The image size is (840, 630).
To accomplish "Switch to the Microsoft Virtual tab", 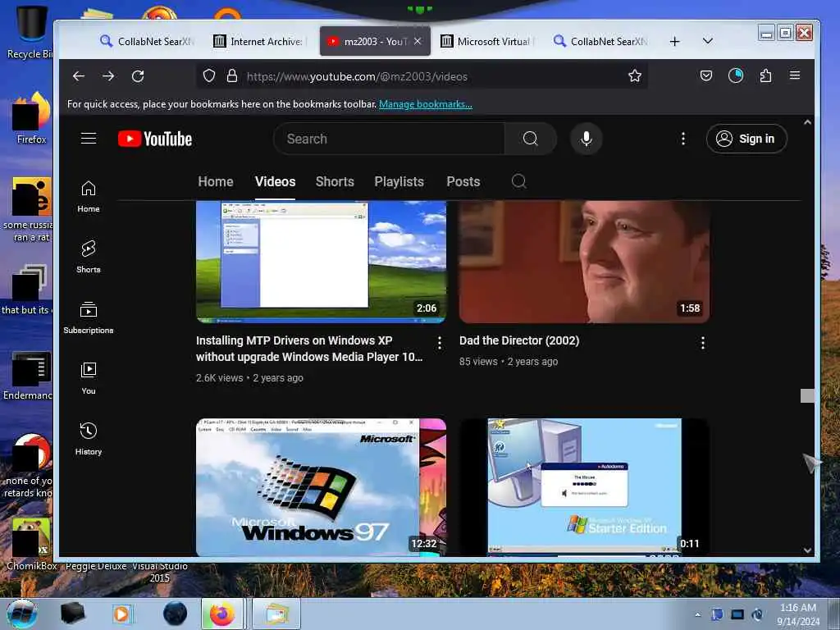I will 486,41.
